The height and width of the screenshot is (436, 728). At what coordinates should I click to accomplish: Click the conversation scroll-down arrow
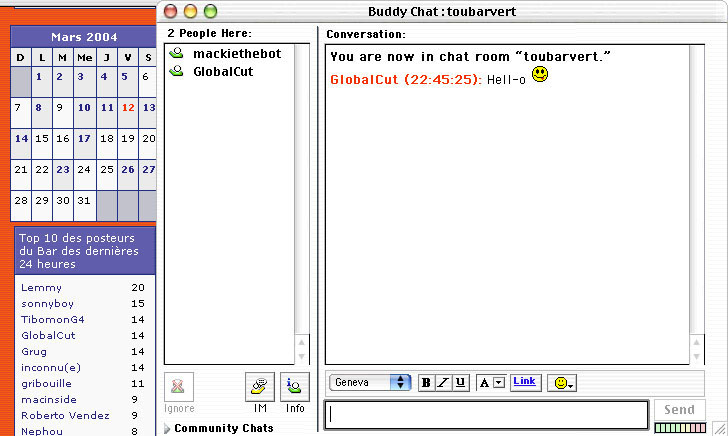click(x=696, y=357)
